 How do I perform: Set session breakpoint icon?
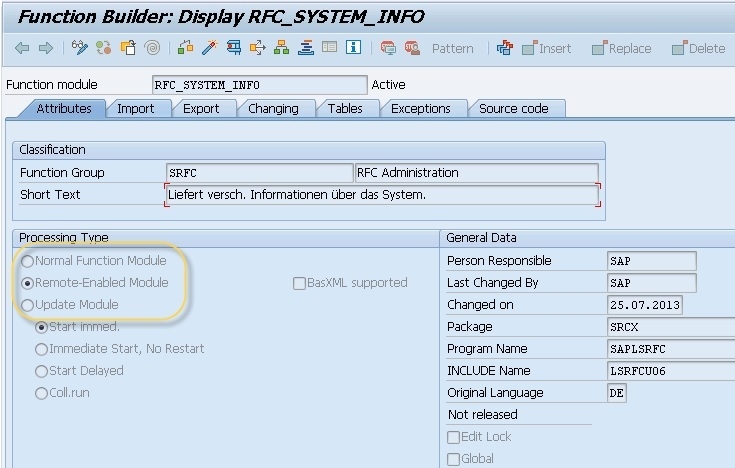(x=388, y=48)
